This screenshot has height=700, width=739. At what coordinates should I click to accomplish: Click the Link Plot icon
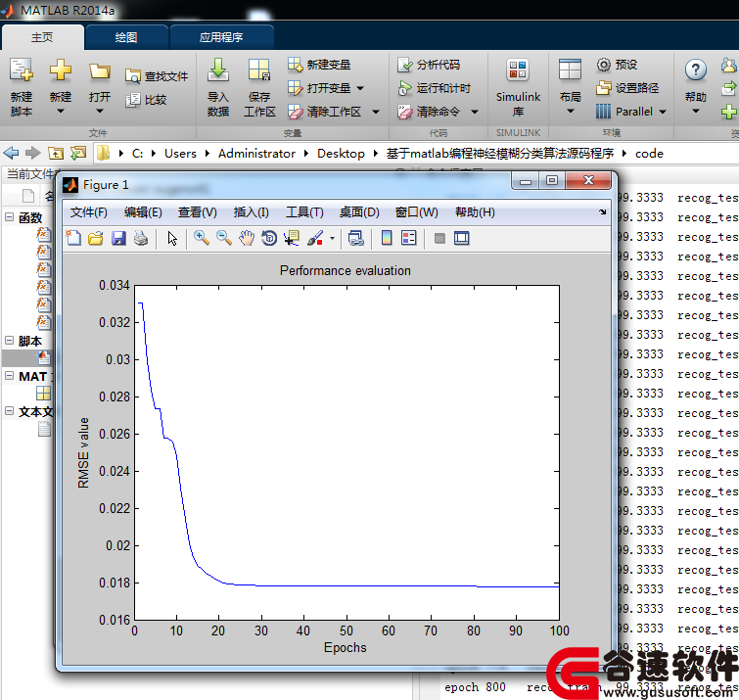[x=356, y=238]
